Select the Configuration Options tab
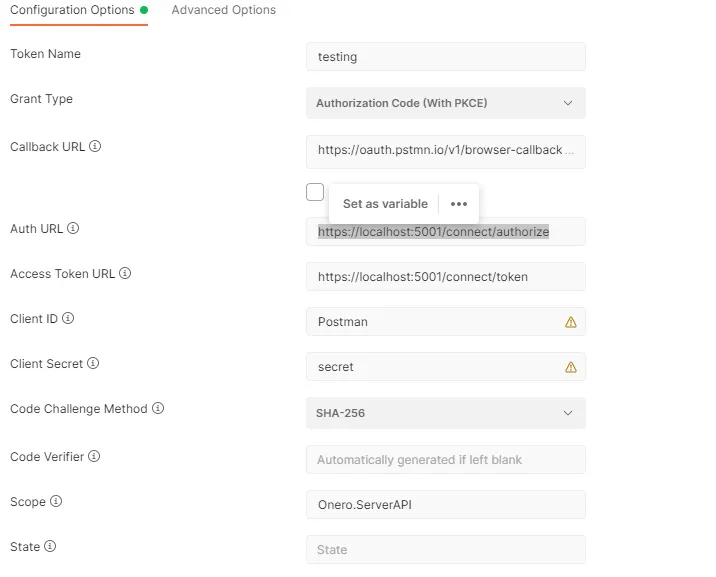Image resolution: width=716 pixels, height=577 pixels. click(x=72, y=10)
